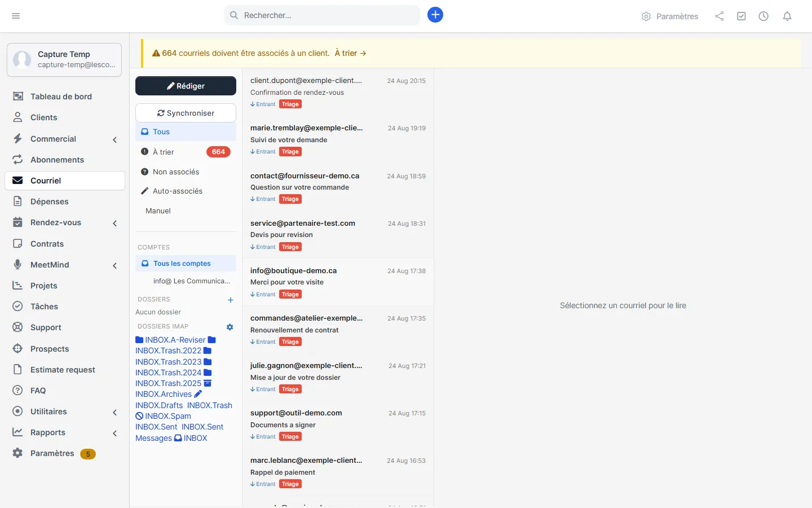Click the blue plus add button
This screenshot has width=812, height=508.
pyautogui.click(x=435, y=15)
